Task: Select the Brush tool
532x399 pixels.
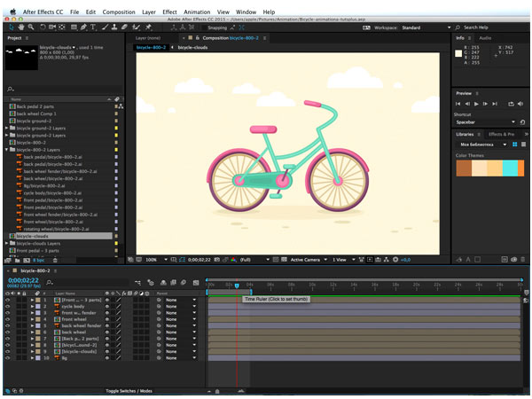Action: [106, 27]
